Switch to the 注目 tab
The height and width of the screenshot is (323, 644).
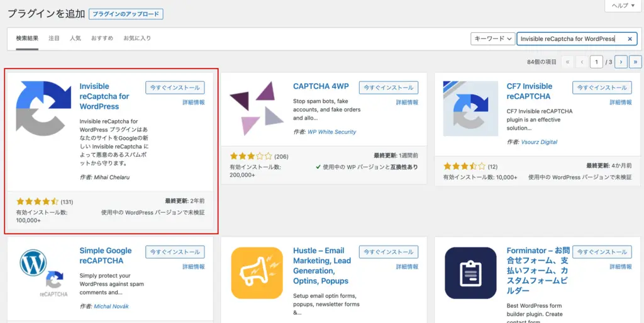[x=54, y=38]
